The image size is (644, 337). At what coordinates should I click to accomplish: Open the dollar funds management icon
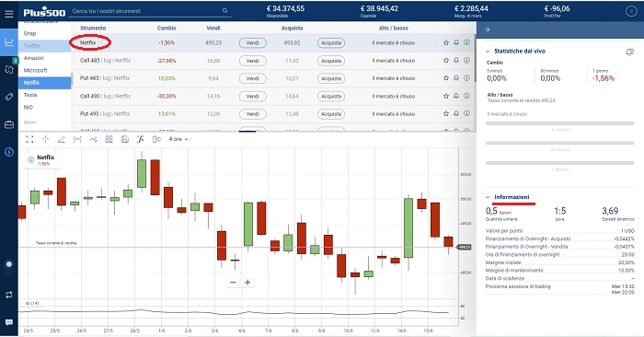[8, 152]
